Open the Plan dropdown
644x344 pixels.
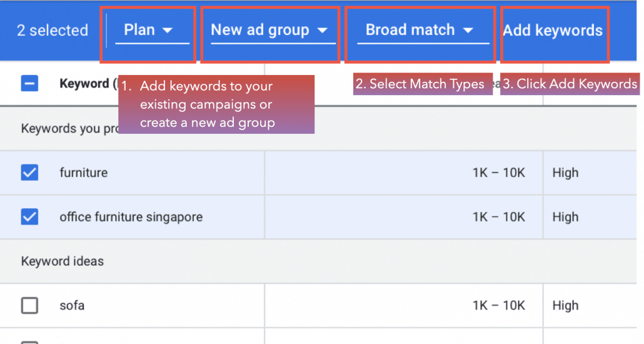[x=152, y=31]
